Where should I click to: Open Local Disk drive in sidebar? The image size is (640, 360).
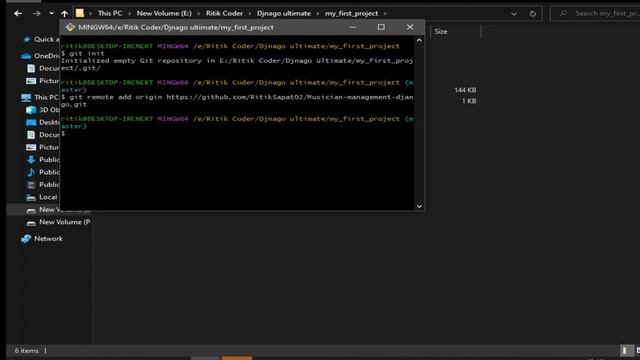tap(48, 197)
